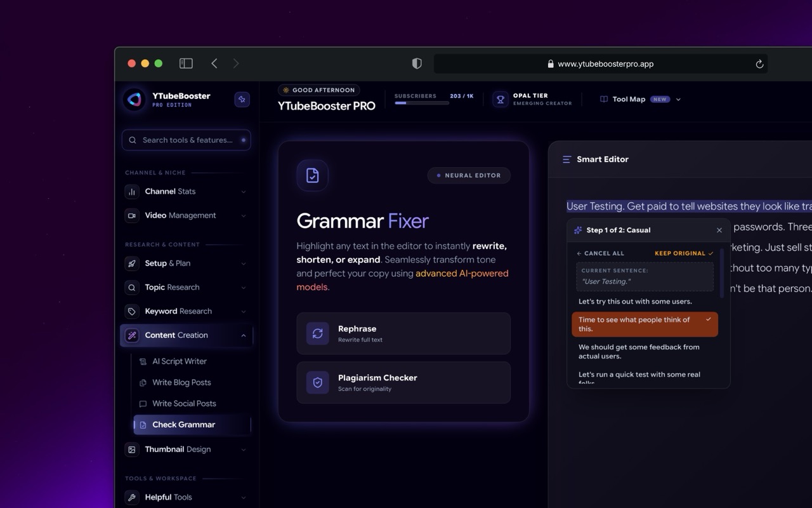The width and height of the screenshot is (812, 508).
Task: Click the Topic Research magnifier icon
Action: point(132,288)
